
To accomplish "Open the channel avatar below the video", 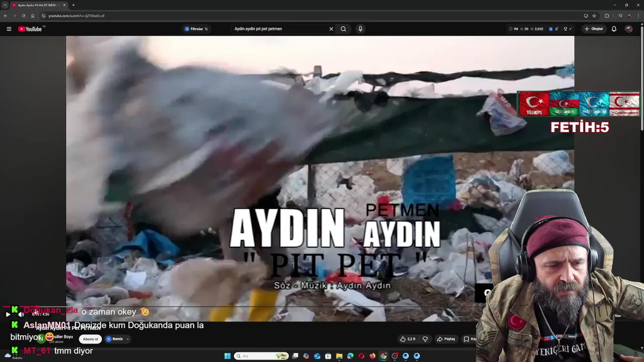I will (42, 338).
